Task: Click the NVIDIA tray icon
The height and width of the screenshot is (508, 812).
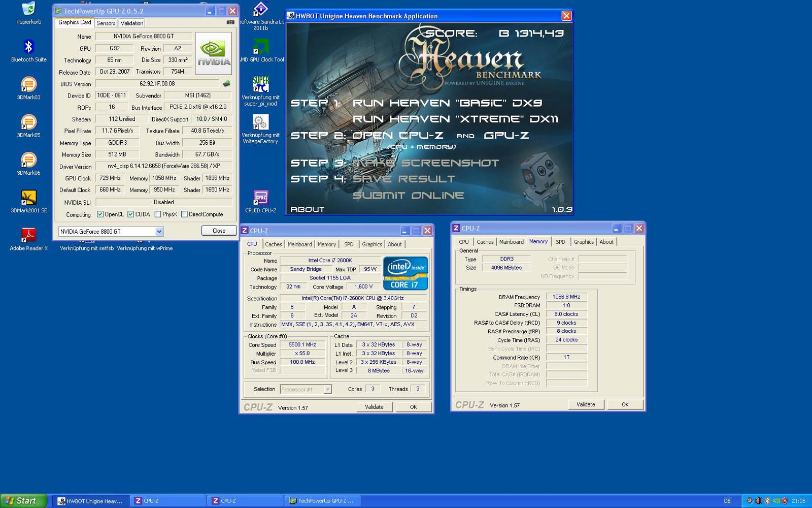Action: (776, 501)
